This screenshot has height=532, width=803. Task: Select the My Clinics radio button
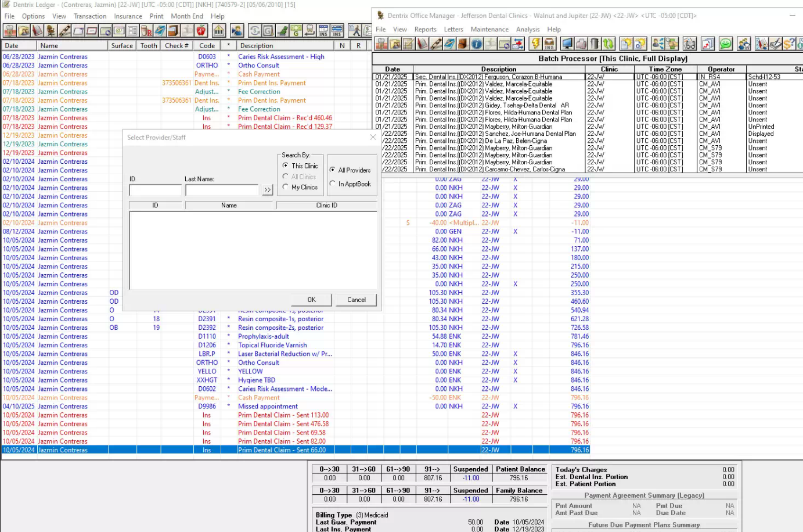click(x=300, y=187)
